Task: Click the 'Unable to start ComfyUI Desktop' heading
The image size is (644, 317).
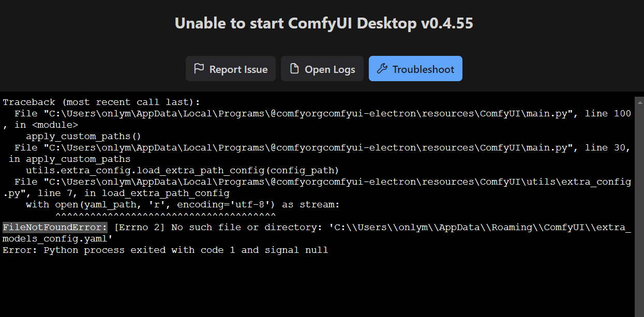Action: pos(324,23)
